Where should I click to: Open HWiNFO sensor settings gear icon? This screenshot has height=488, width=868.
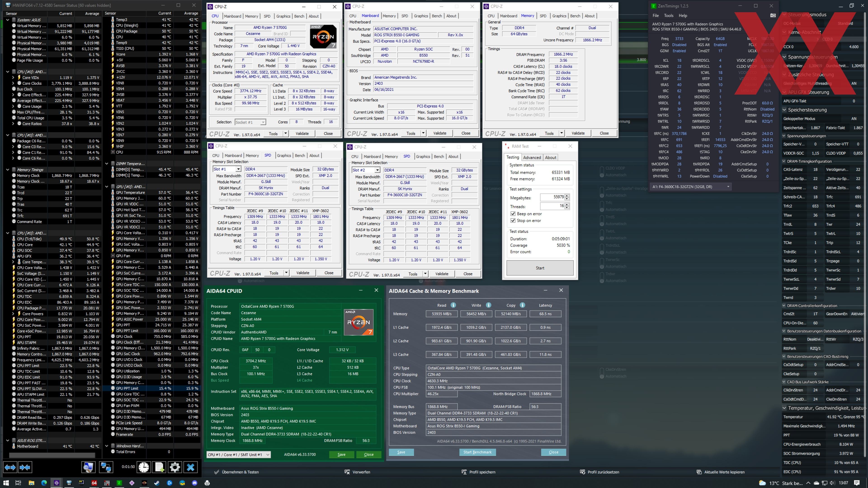175,467
